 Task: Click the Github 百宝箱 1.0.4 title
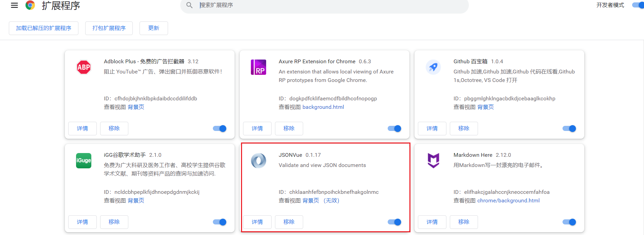tap(478, 62)
